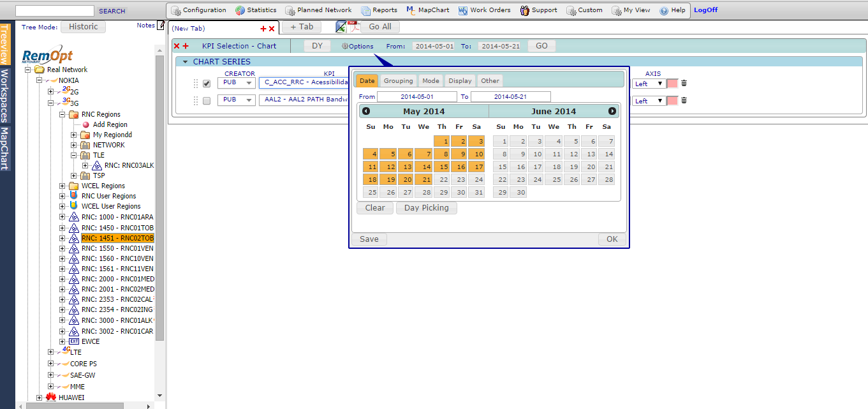Collapse the CHART SERIES section

tap(186, 62)
